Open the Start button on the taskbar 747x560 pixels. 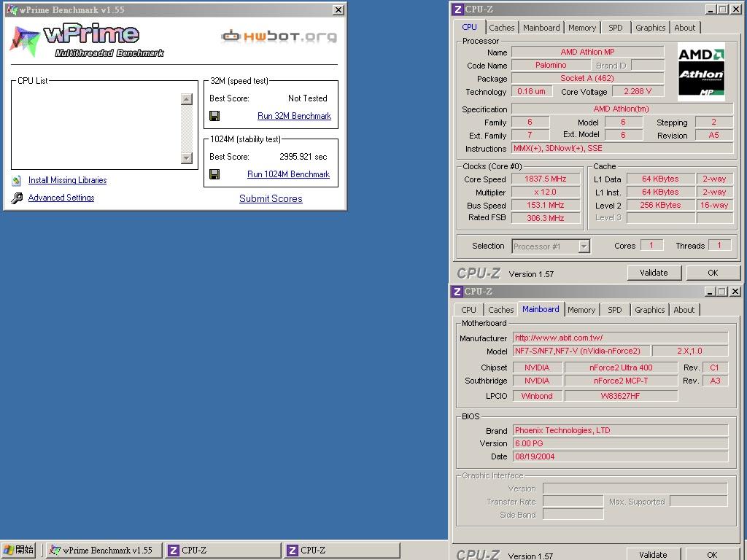point(18,550)
